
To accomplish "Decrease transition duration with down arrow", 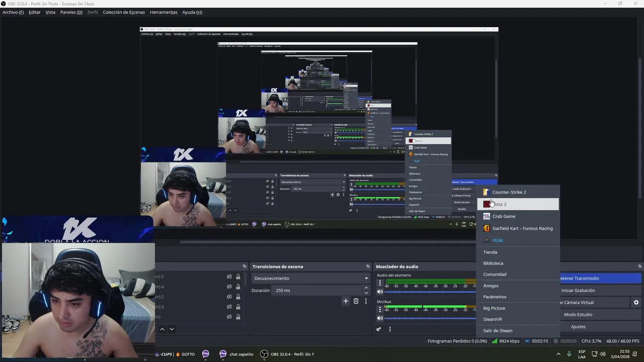I will point(366,293).
